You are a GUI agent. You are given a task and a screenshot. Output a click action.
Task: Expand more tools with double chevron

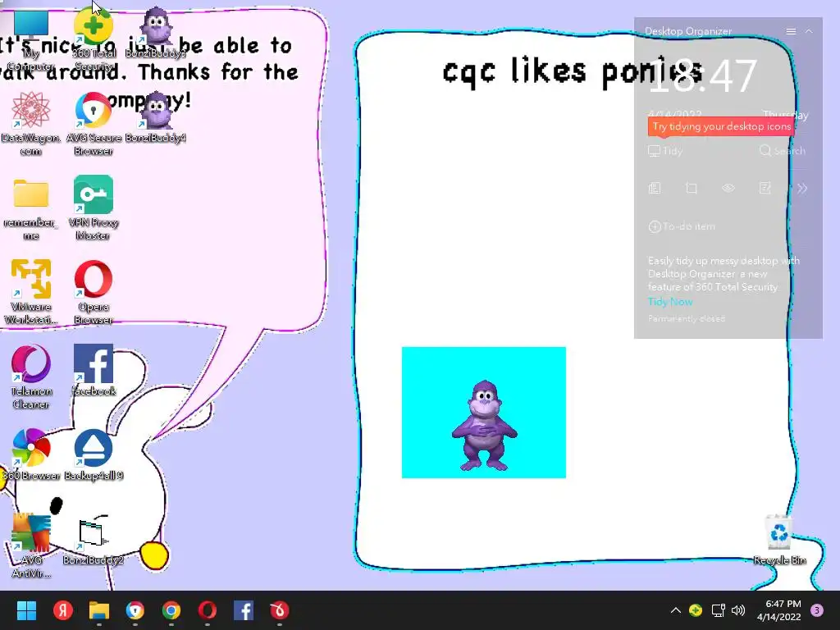coord(802,188)
